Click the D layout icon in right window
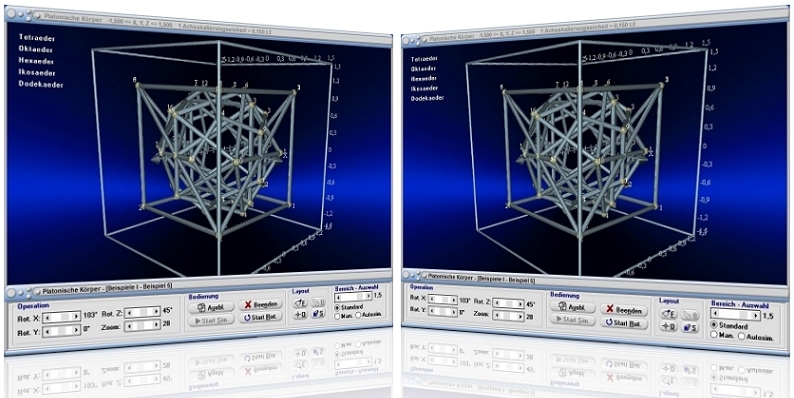This screenshot has width=794, height=398. pos(668,327)
